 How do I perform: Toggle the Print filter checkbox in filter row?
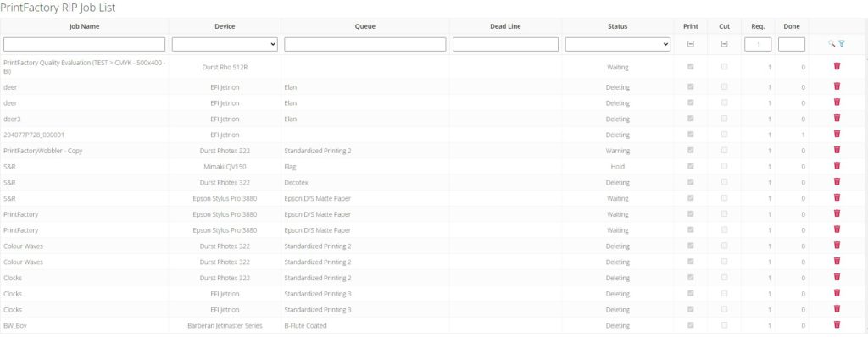[690, 44]
